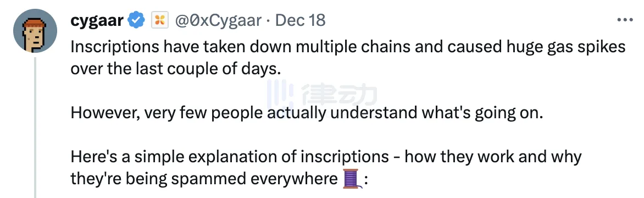This screenshot has width=644, height=198.
Task: Click the line "Here's a simple explanation of inscriptions"
Action: point(326,157)
